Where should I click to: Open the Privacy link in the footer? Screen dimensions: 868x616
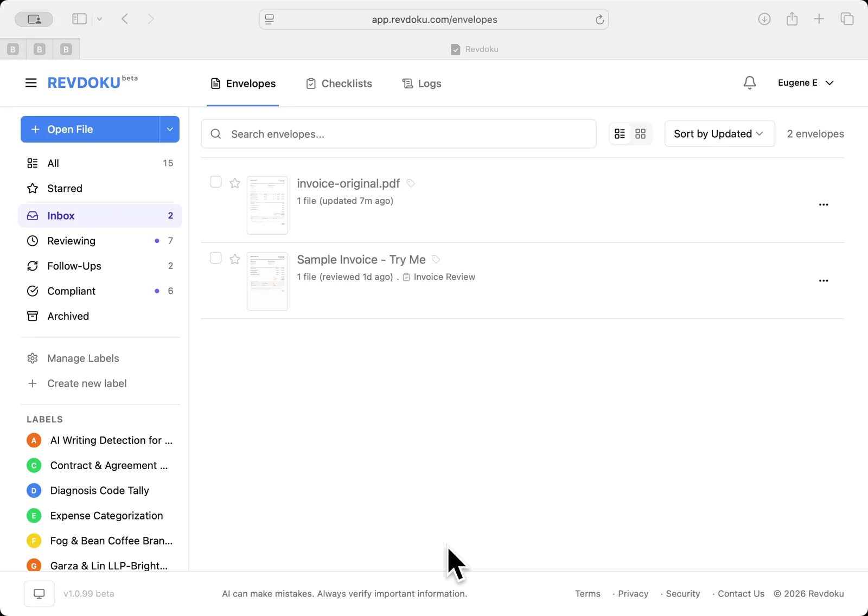[632, 593]
